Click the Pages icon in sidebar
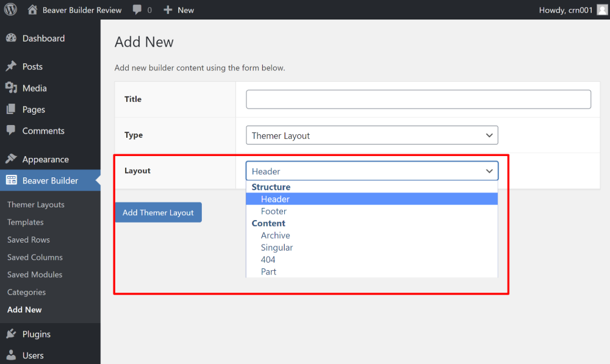 (11, 109)
